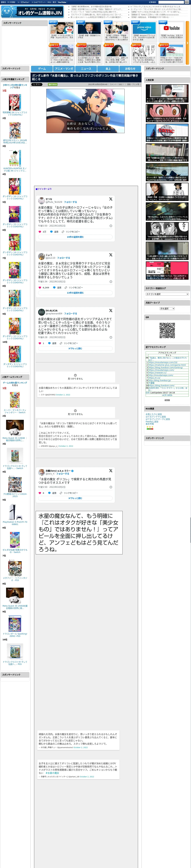
Task: Click the 検索 search button
Action: 187,2
